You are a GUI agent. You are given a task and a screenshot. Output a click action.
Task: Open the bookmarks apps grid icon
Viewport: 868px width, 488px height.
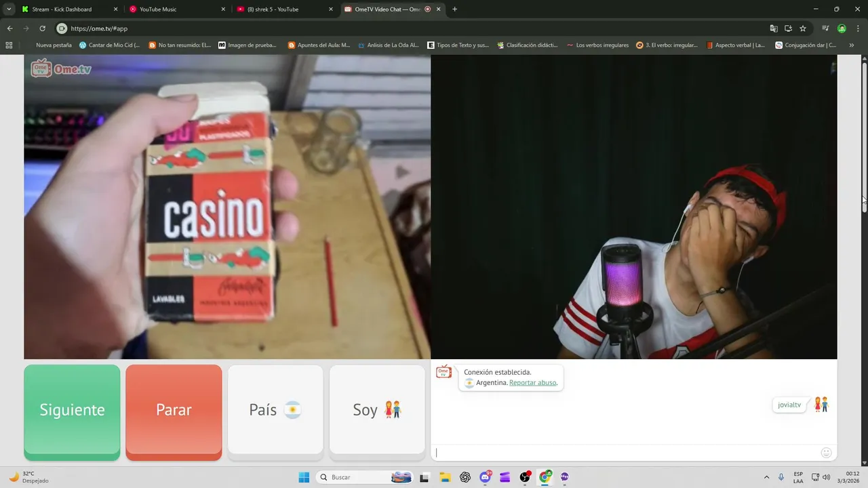pos(9,45)
